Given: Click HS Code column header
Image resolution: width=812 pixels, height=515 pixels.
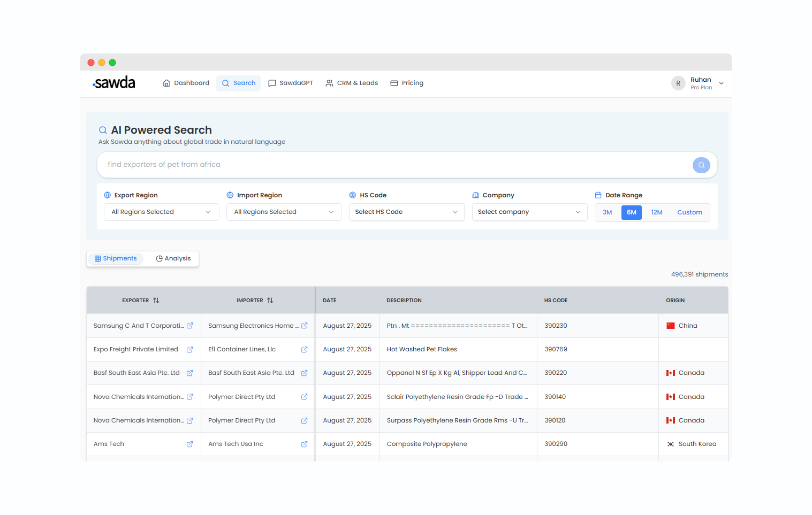Looking at the screenshot, I should pos(556,301).
